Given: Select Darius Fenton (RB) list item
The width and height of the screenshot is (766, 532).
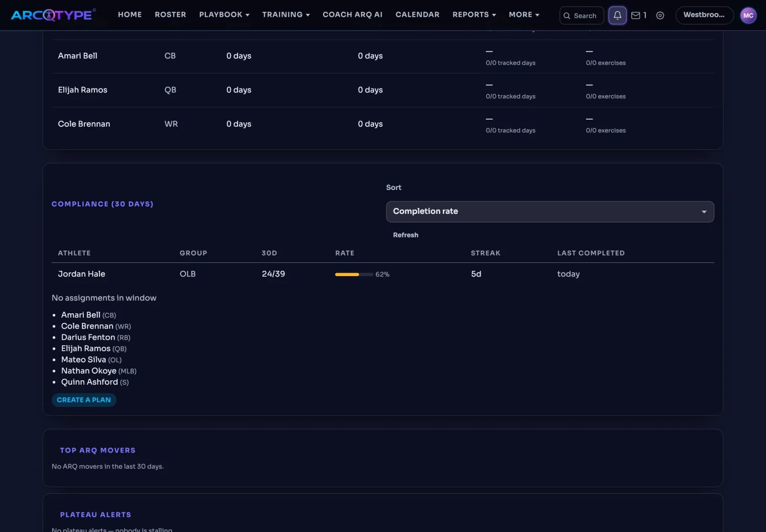Looking at the screenshot, I should [96, 337].
